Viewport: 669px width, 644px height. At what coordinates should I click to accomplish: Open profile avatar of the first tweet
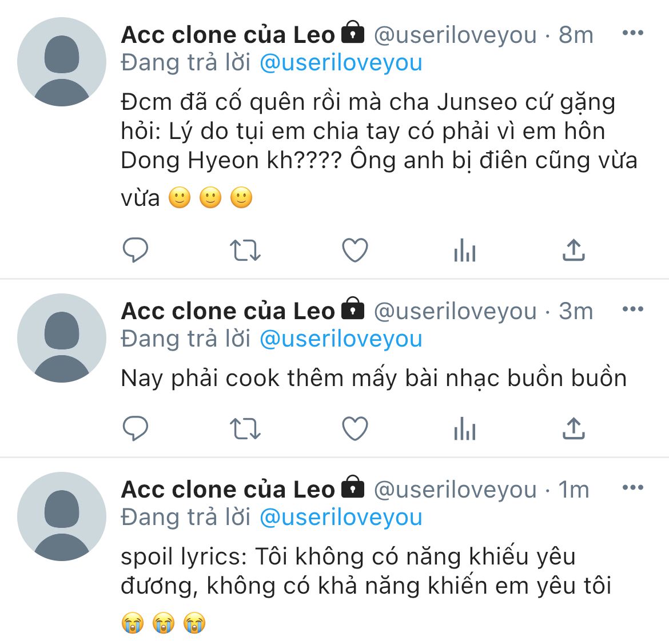62,62
